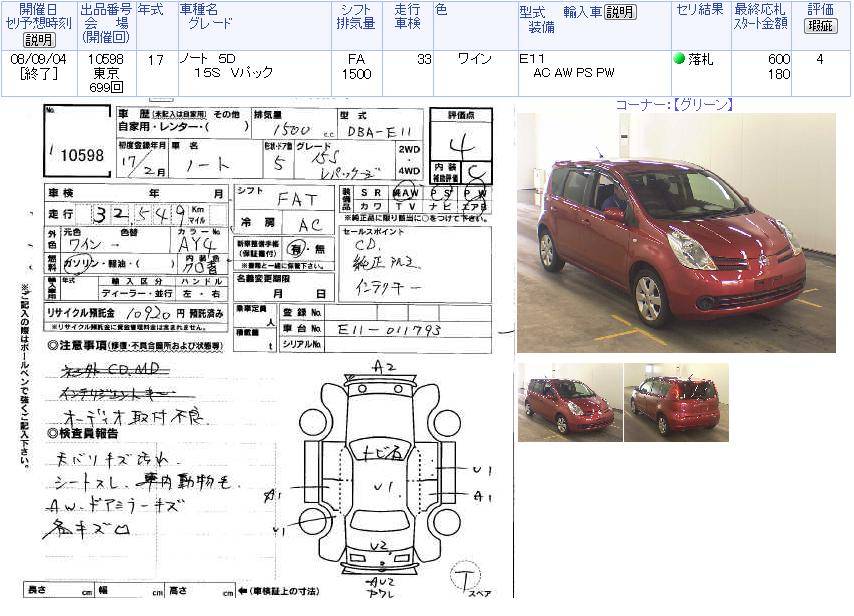This screenshot has width=854, height=616.
Task: Select the final bid amount 600
Action: (x=779, y=59)
